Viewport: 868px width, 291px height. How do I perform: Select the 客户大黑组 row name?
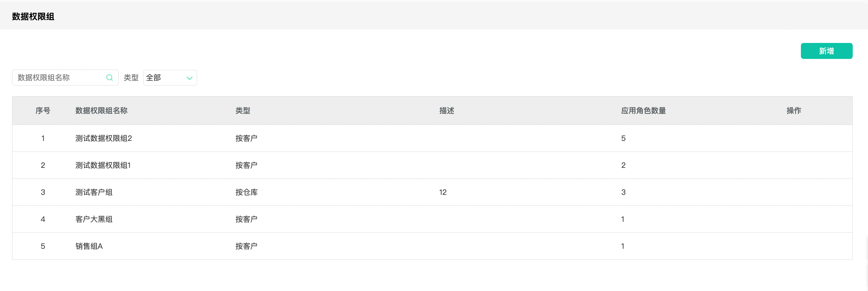(94, 219)
